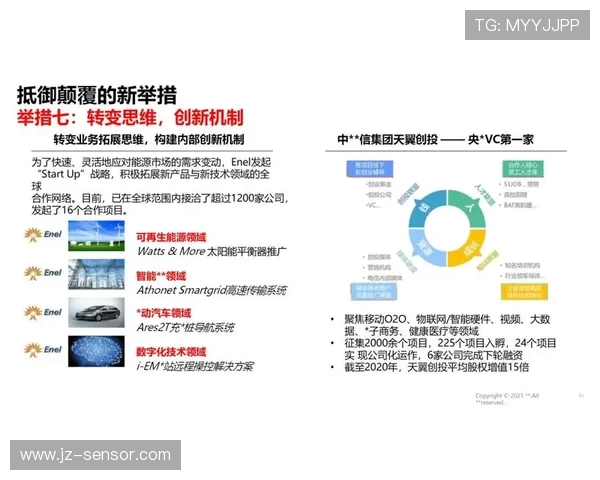The width and height of the screenshot is (600, 480).
Task: Click the diagram item 创业基金
Action: (x=379, y=184)
